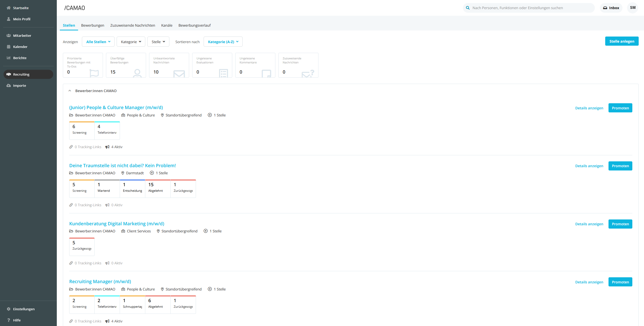Open the Recruiting Manager (m/w/d) job title

(x=100, y=281)
